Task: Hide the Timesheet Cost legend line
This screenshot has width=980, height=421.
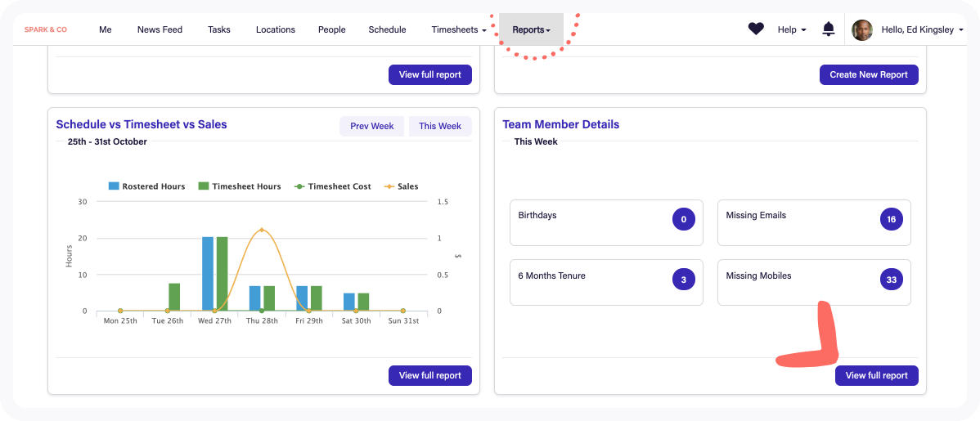Action: coord(332,186)
